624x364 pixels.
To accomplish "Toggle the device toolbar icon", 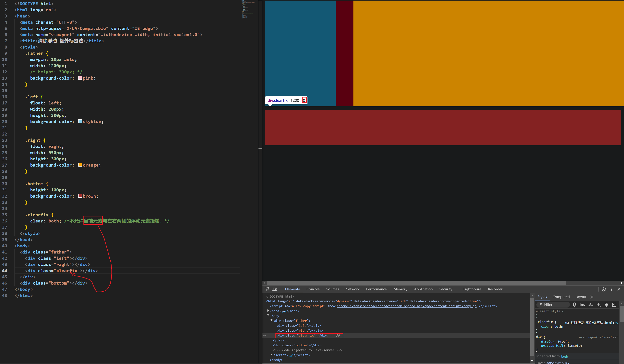I will pyautogui.click(x=275, y=289).
